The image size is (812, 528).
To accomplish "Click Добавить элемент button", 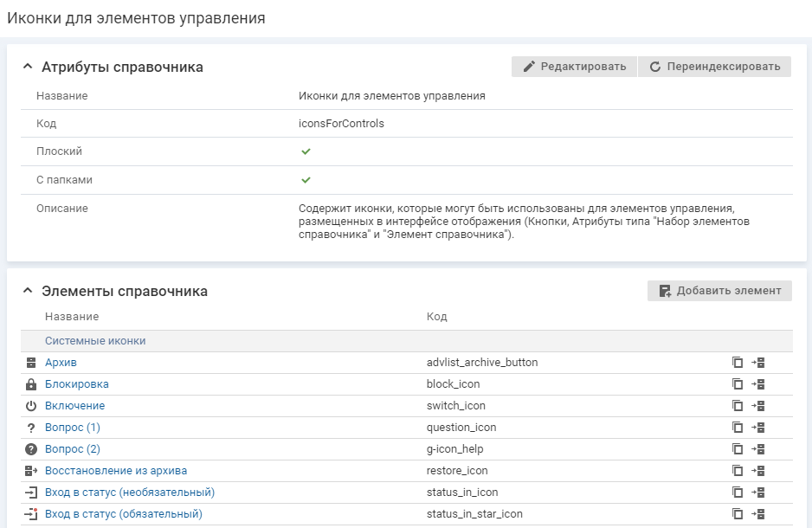I will tap(719, 291).
